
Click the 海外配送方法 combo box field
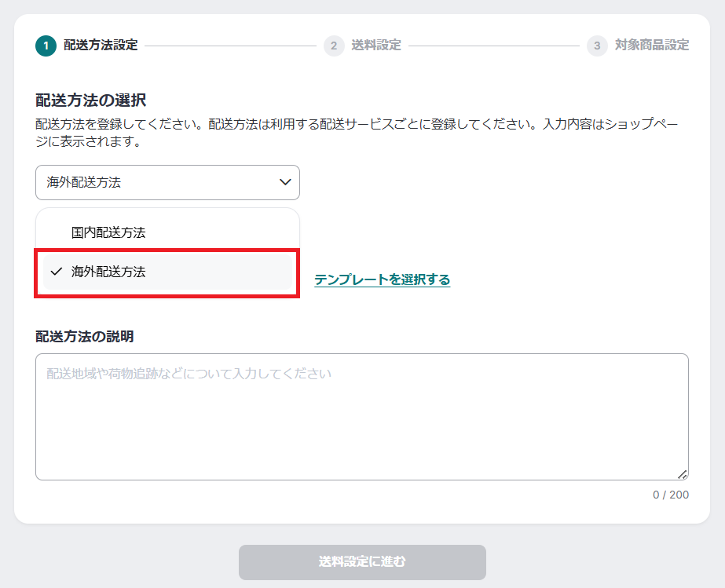point(157,182)
